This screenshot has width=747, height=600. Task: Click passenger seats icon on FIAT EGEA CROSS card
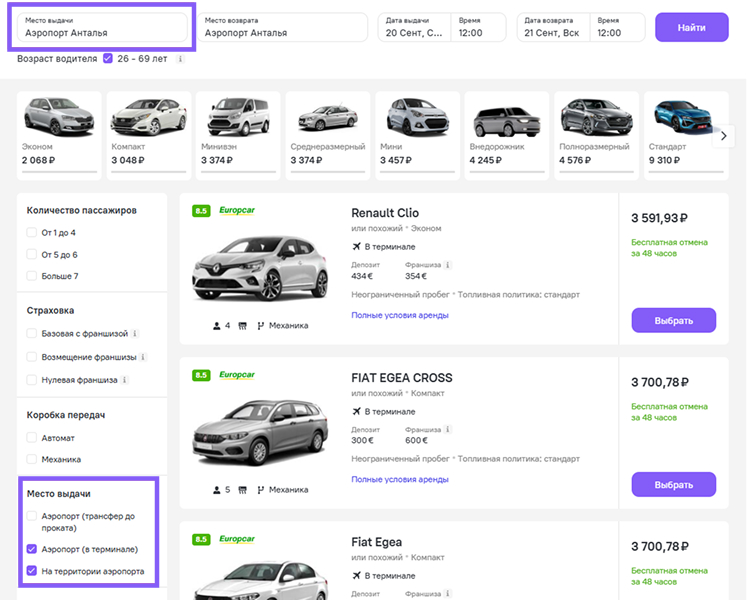(217, 490)
